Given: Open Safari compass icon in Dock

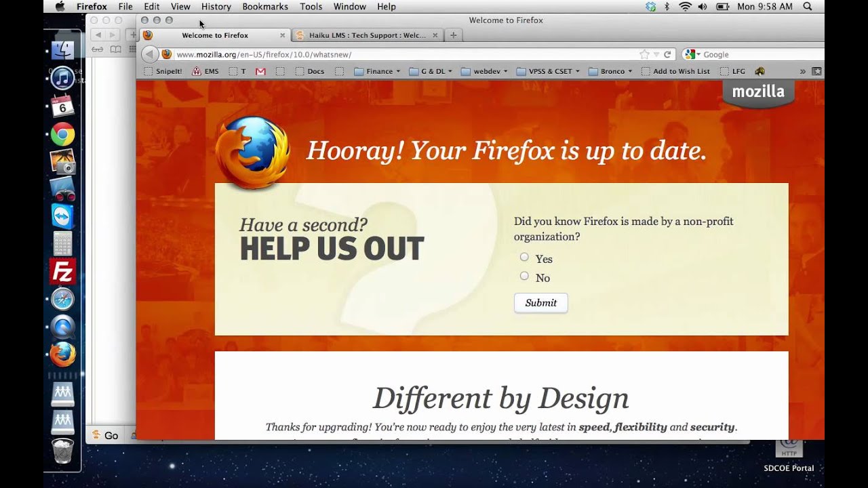Looking at the screenshot, I should [62, 300].
